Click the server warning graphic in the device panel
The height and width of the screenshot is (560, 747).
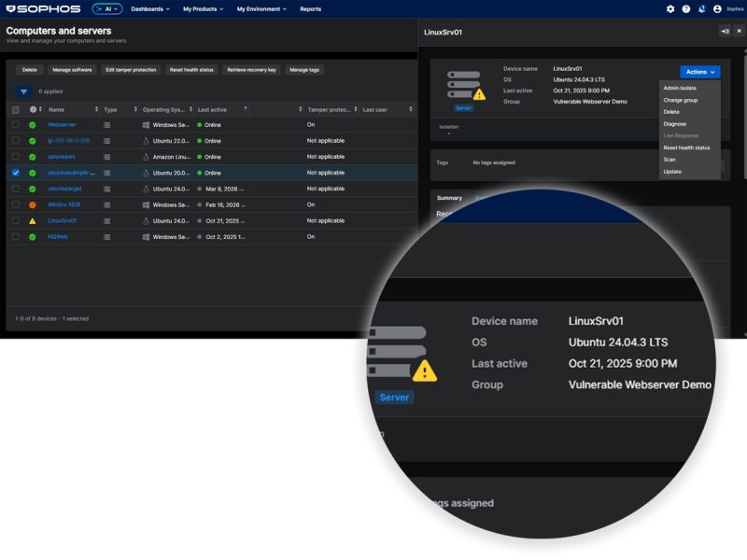[466, 86]
